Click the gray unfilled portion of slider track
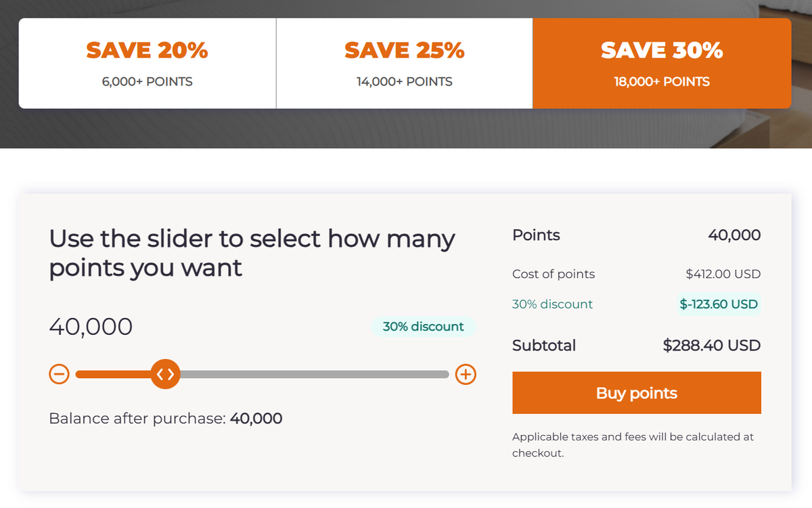This screenshot has height=508, width=812. [x=315, y=374]
